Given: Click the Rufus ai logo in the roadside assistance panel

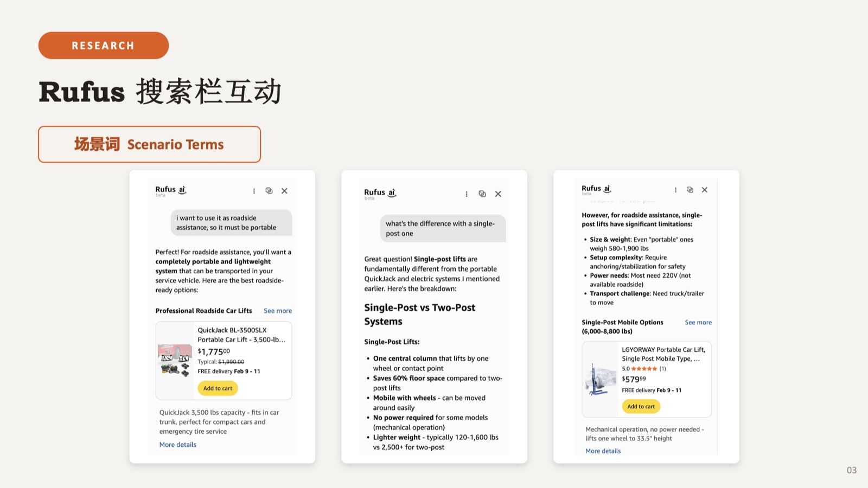Looking at the screenshot, I should [170, 190].
